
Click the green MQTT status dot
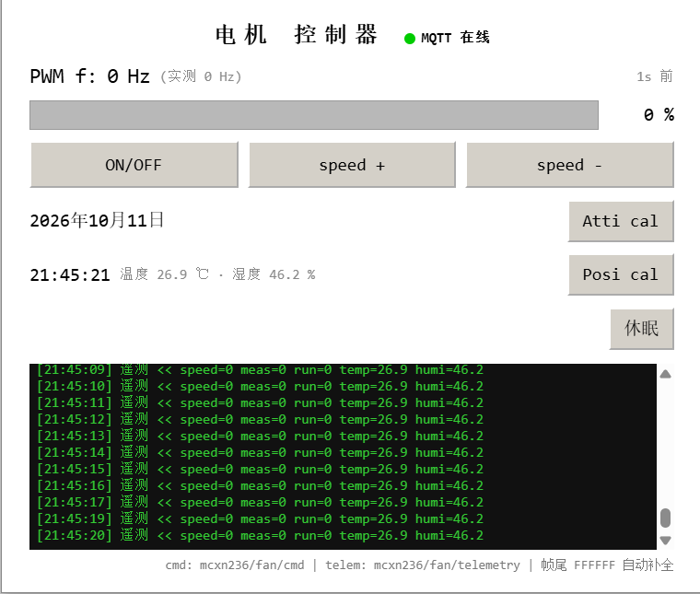(x=409, y=39)
